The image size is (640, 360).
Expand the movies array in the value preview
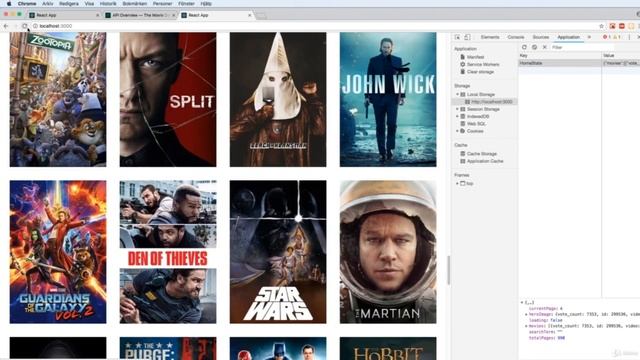(x=526, y=326)
